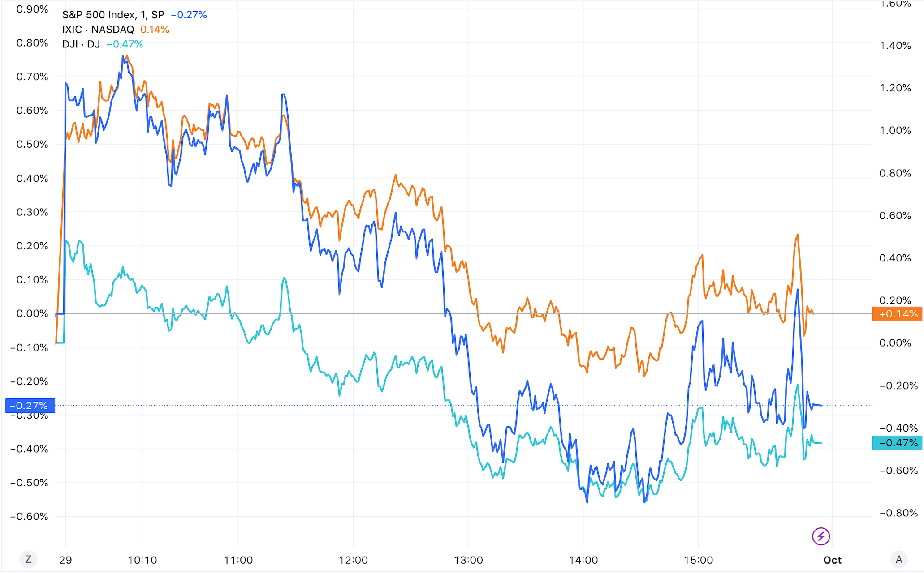Click the bold Oct date label
The width and height of the screenshot is (924, 574).
[x=832, y=560]
